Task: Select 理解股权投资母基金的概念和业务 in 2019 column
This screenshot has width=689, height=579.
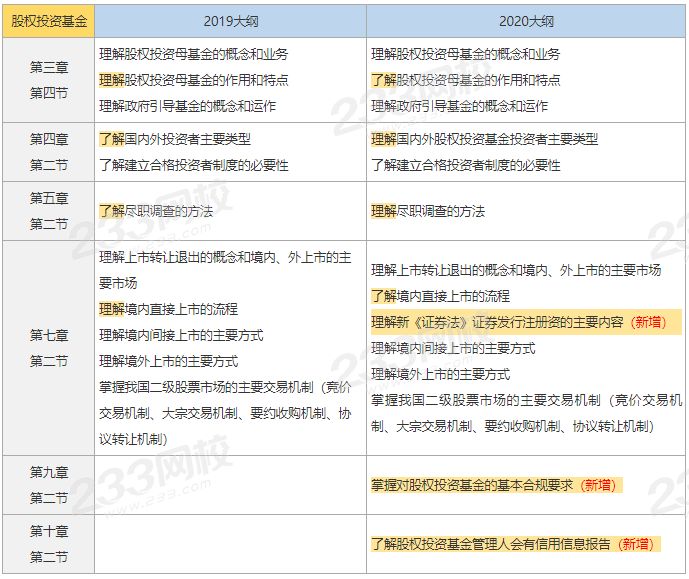Action: coord(194,54)
